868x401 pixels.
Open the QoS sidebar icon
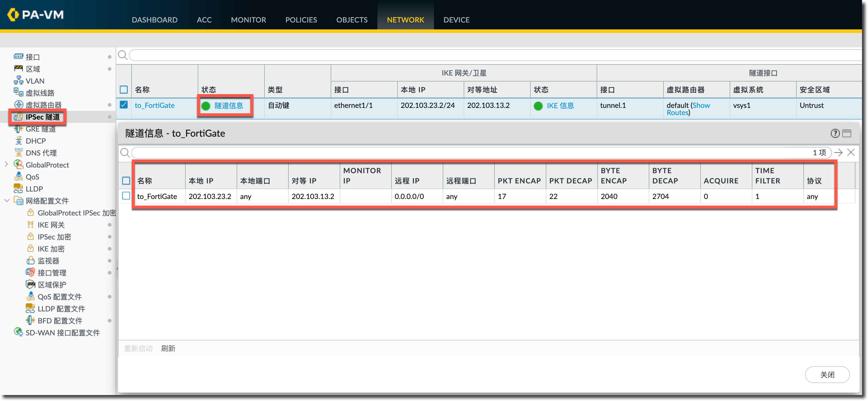(18, 177)
